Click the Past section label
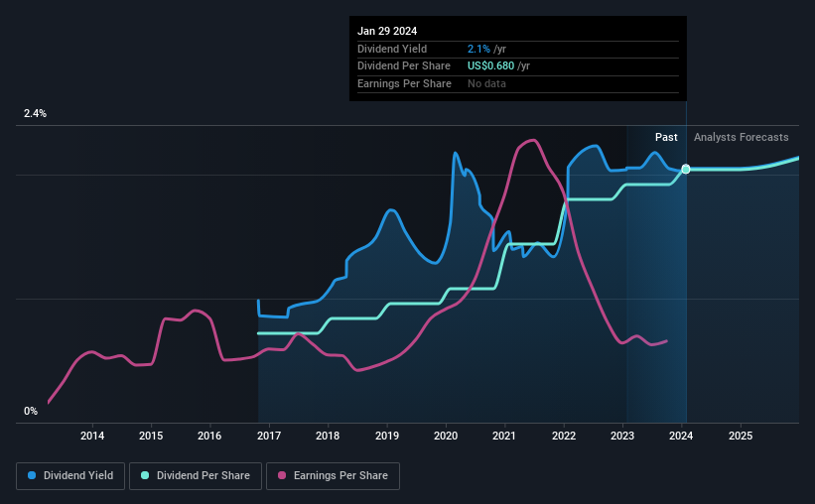The width and height of the screenshot is (815, 504). tap(666, 137)
